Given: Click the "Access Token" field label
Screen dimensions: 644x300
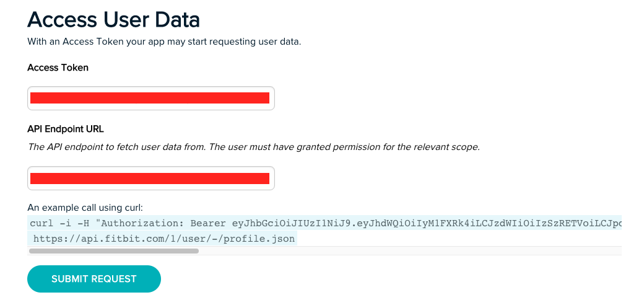Looking at the screenshot, I should click(58, 68).
